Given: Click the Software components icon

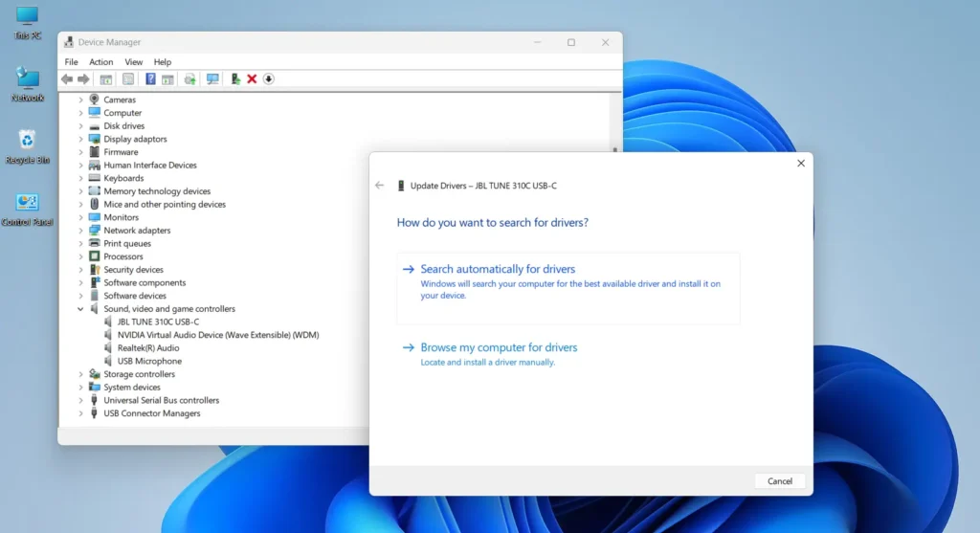Looking at the screenshot, I should (95, 282).
